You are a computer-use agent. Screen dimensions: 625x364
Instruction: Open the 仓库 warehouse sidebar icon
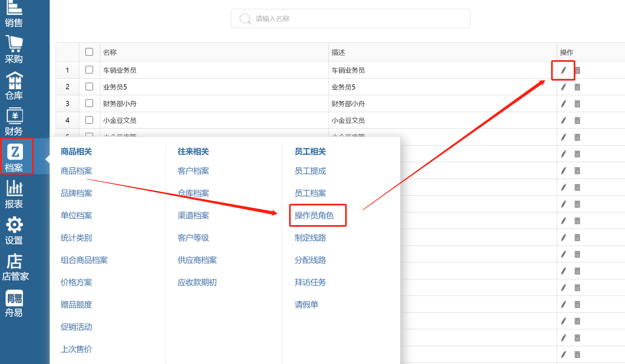click(x=14, y=85)
